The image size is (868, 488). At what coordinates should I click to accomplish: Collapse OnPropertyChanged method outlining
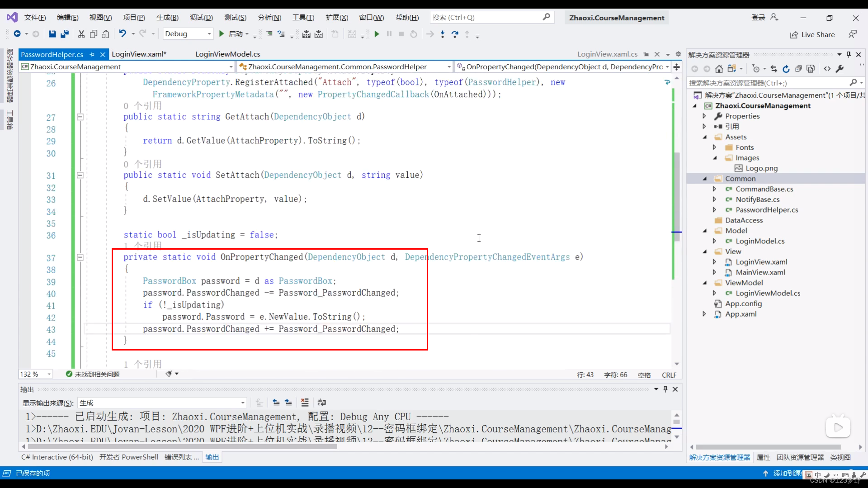click(80, 257)
